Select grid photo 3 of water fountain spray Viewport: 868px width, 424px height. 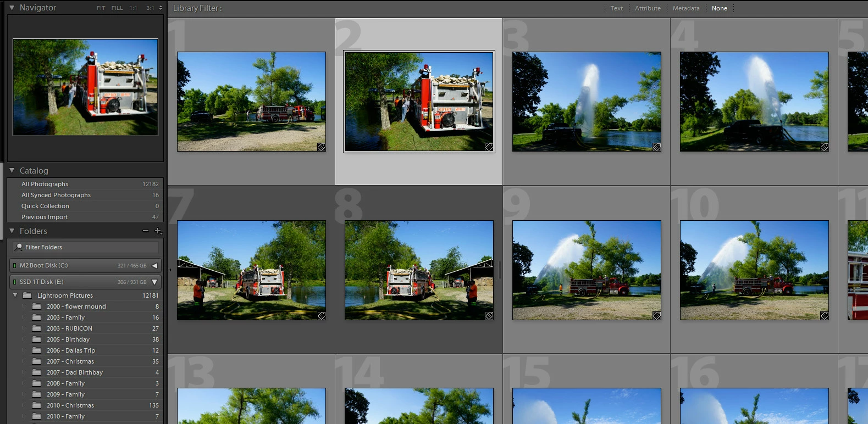tap(587, 102)
